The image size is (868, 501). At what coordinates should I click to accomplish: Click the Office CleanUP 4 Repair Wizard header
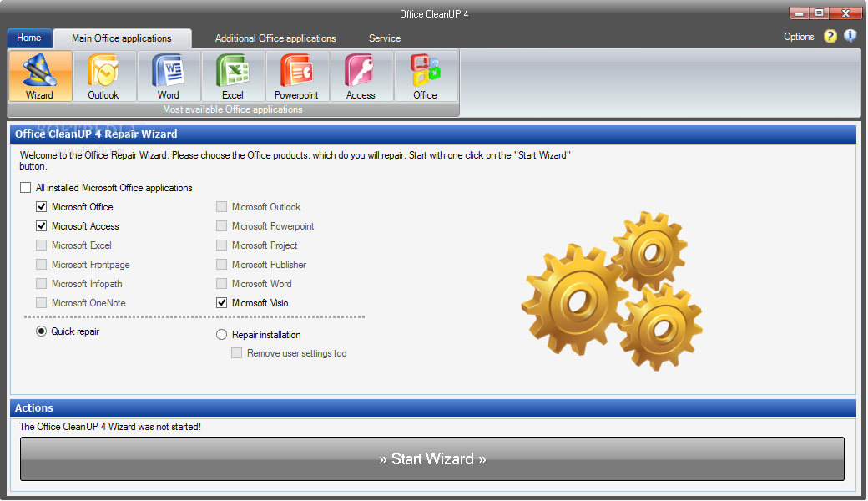tap(433, 134)
